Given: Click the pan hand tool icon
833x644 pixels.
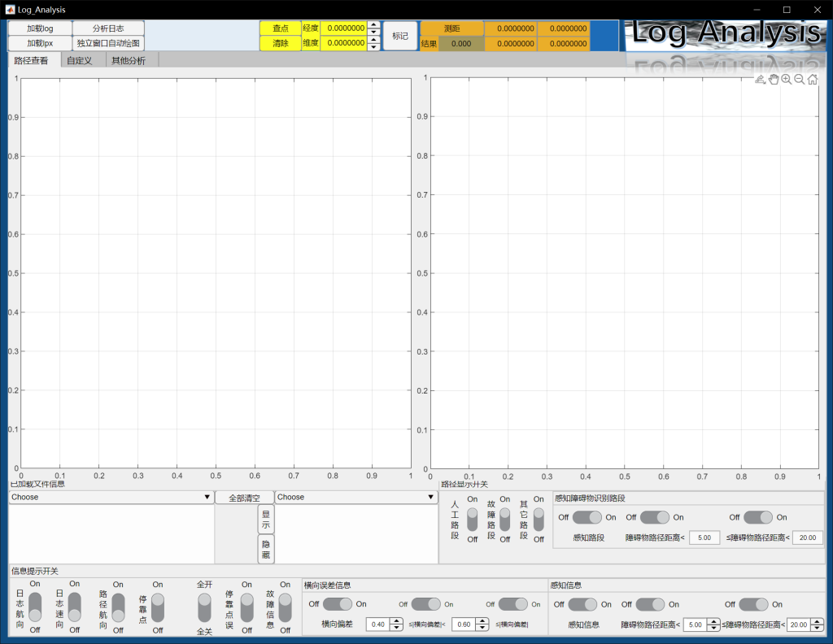Looking at the screenshot, I should (x=773, y=79).
